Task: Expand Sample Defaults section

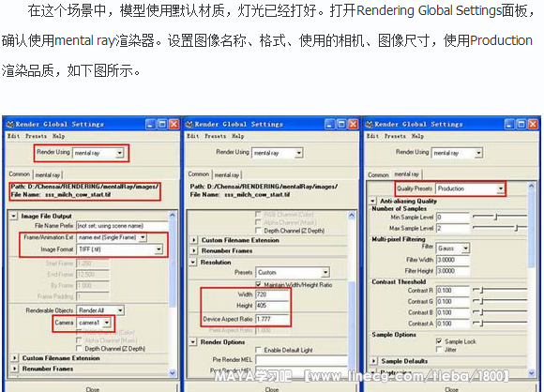Action: point(373,361)
